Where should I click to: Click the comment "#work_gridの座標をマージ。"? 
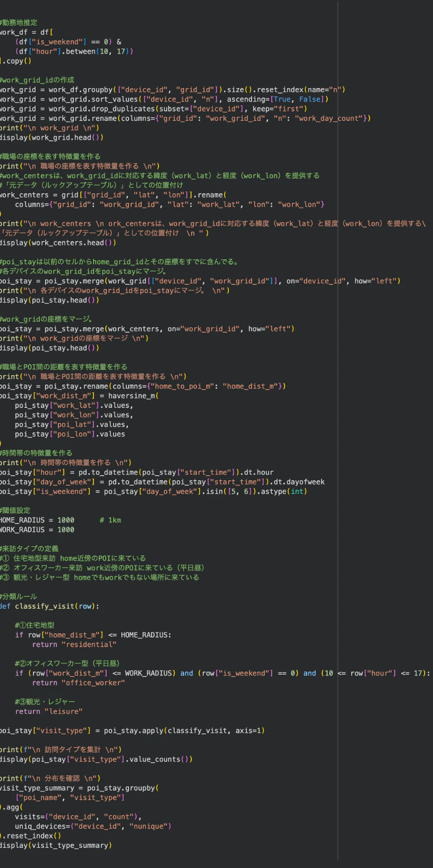tap(47, 319)
